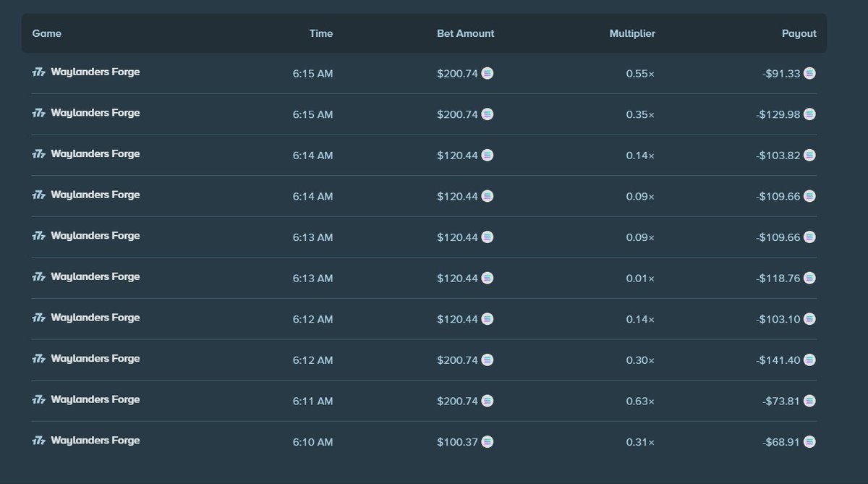The width and height of the screenshot is (868, 484).
Task: Click the coin icon beside the $100.37 bet amount
Action: 488,441
